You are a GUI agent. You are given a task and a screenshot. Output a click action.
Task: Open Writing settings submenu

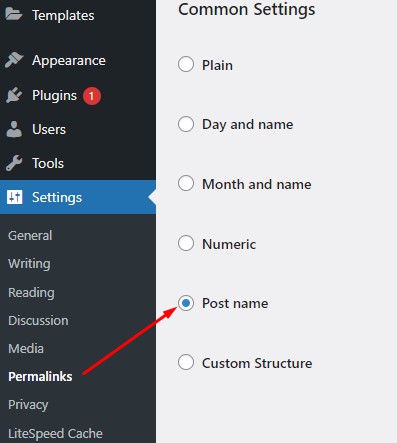tap(29, 264)
